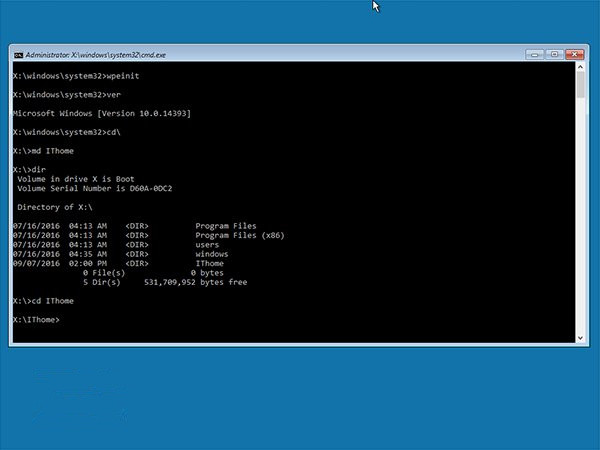Image resolution: width=600 pixels, height=450 pixels.
Task: Click the empty scrollbar track below the thumb
Action: tap(580, 214)
